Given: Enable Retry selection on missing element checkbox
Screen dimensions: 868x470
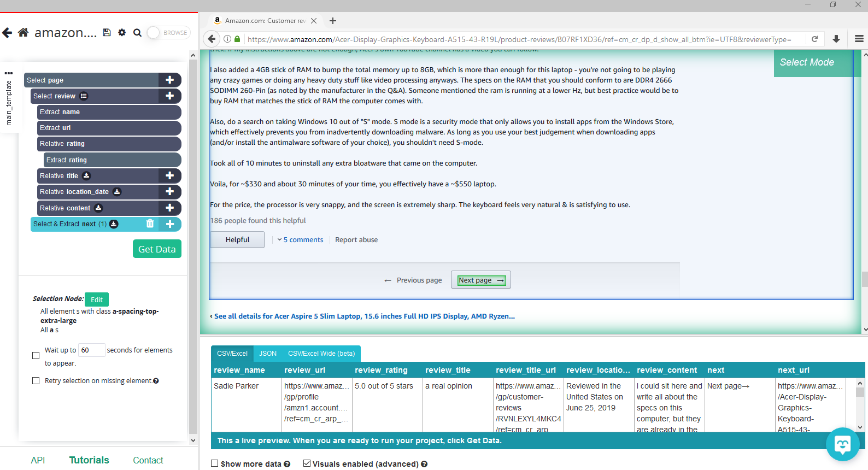Looking at the screenshot, I should [x=36, y=381].
